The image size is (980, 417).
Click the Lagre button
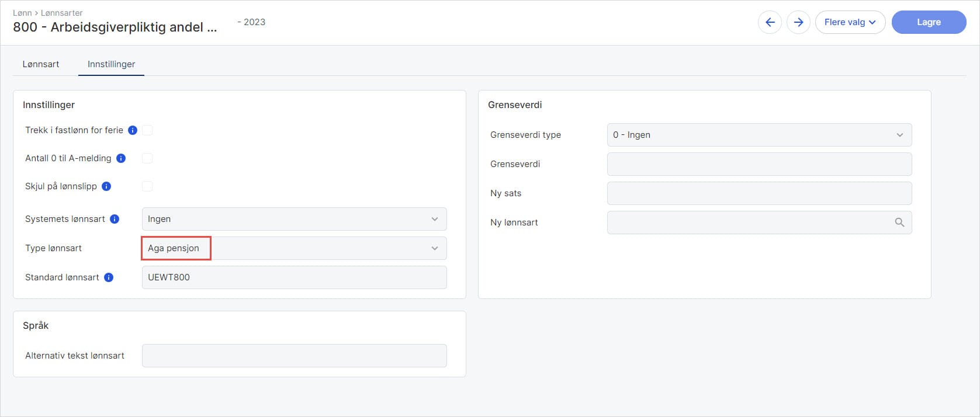point(928,22)
